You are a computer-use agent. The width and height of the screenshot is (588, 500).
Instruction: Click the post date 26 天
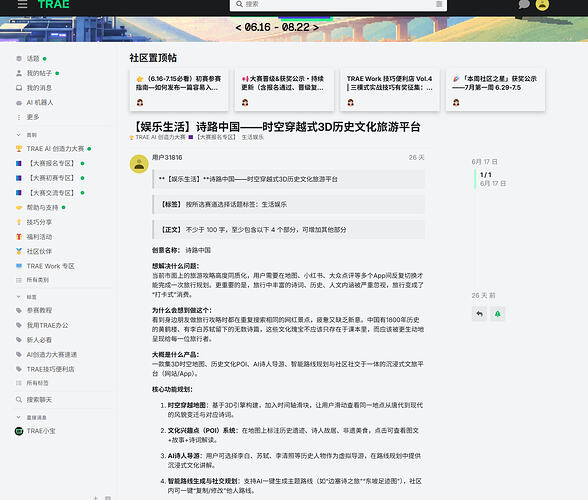(x=416, y=157)
